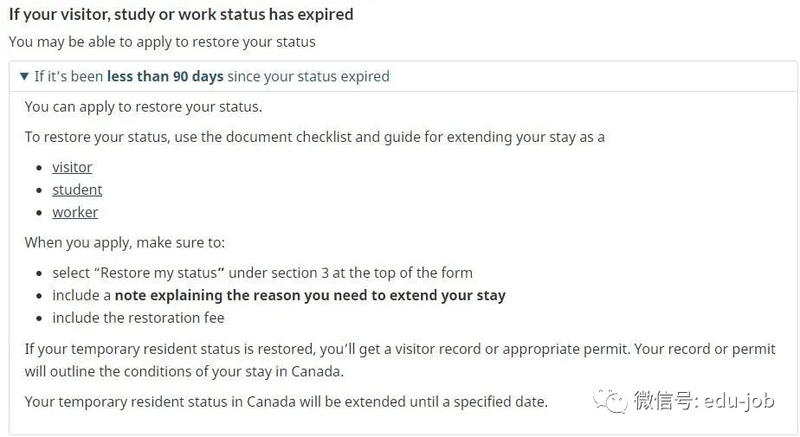Click the heading about expired visitor, study or work status
800x437 pixels.
pos(181,14)
